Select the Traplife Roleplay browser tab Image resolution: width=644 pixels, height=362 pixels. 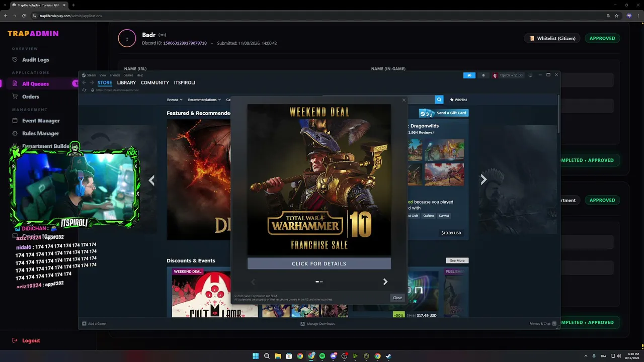tap(39, 5)
